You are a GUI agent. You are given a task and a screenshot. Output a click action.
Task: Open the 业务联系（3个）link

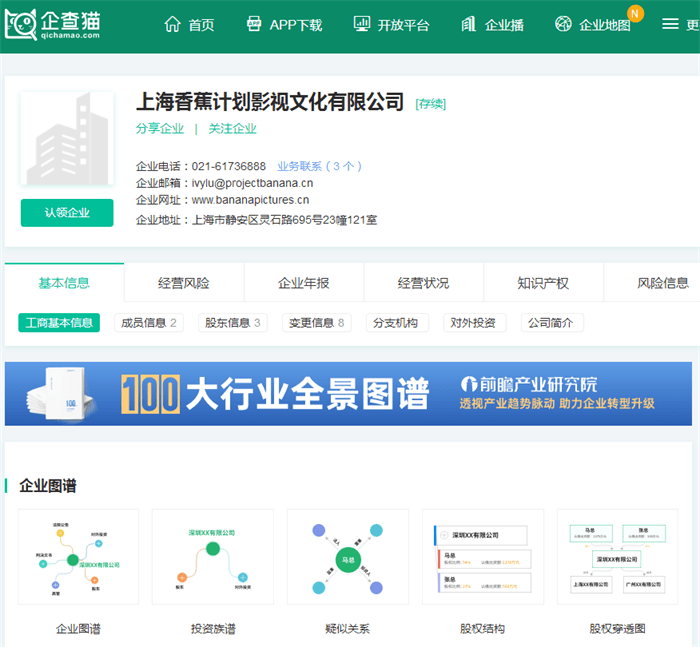coord(319,166)
